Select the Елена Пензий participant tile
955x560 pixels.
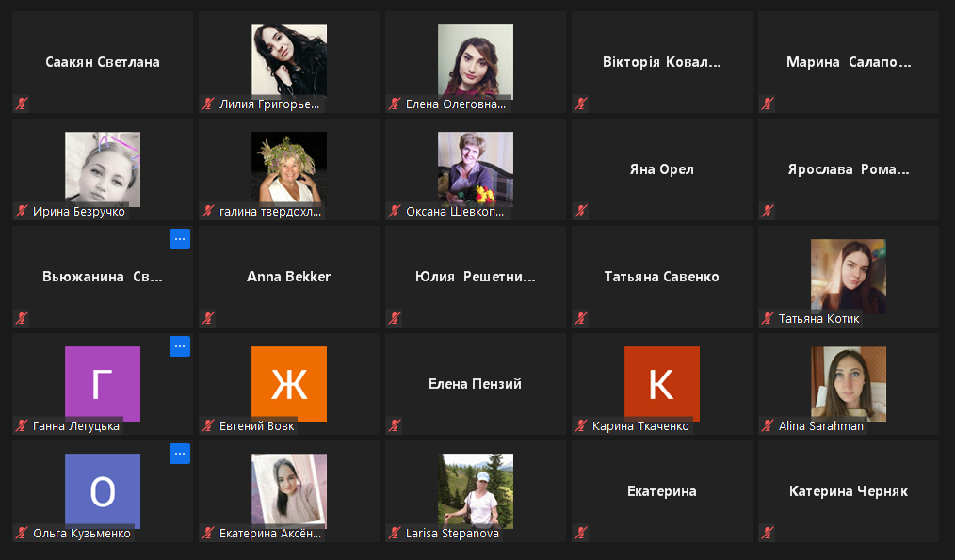(x=476, y=384)
